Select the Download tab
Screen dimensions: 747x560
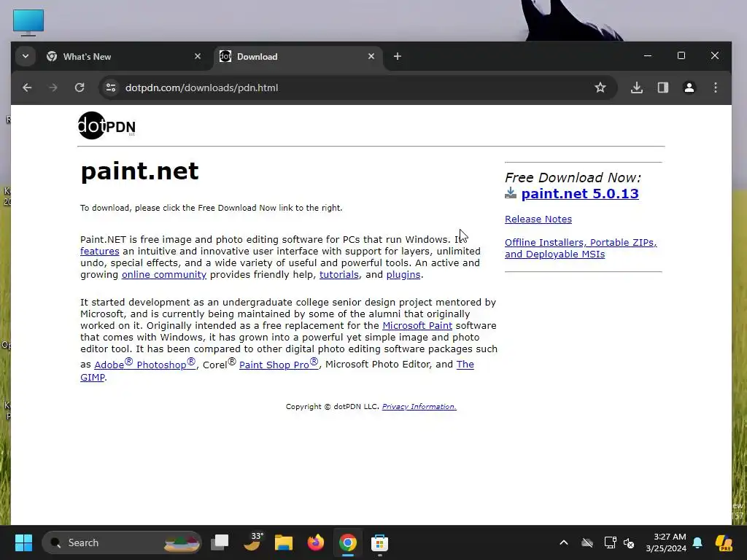[x=298, y=57]
